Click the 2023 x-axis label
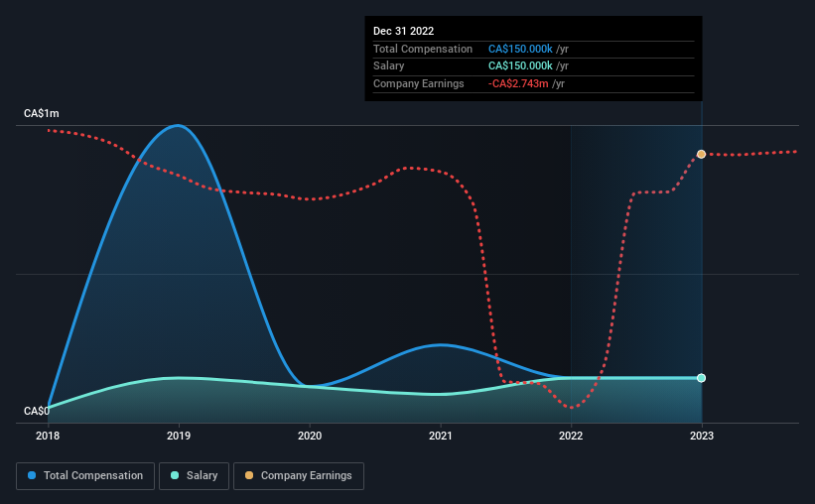 click(702, 436)
